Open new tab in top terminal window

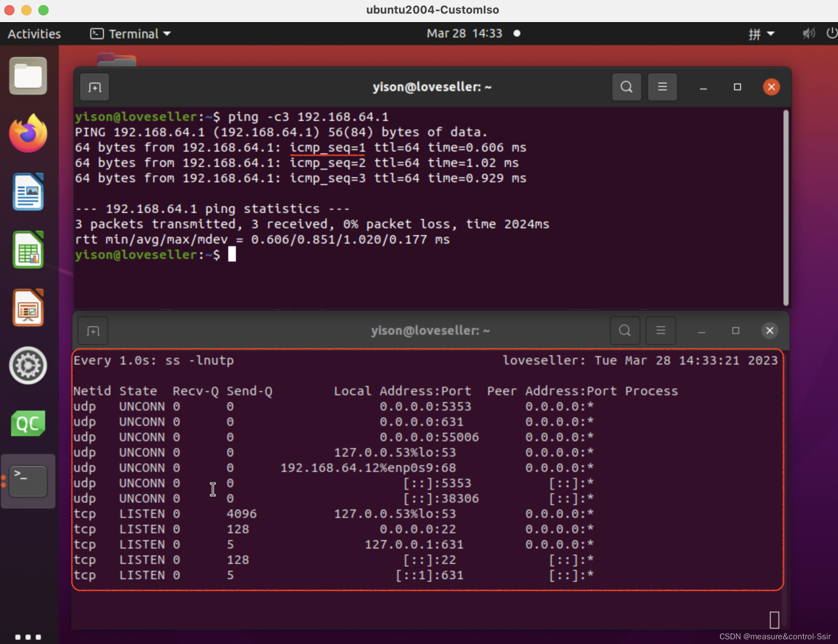[95, 87]
